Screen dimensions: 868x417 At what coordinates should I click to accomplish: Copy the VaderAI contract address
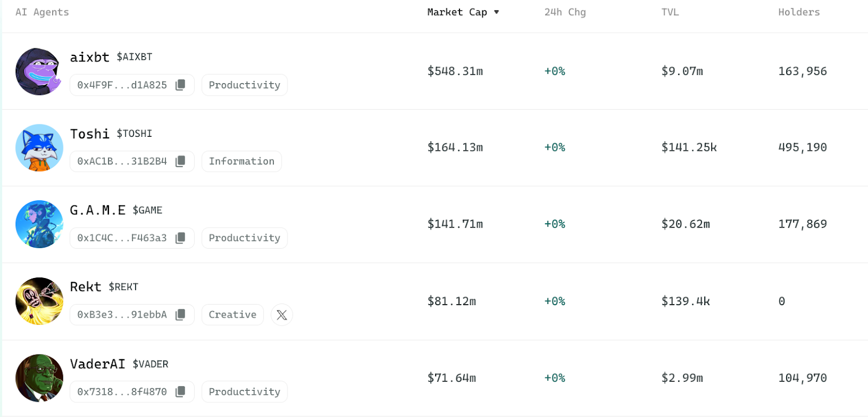point(181,391)
